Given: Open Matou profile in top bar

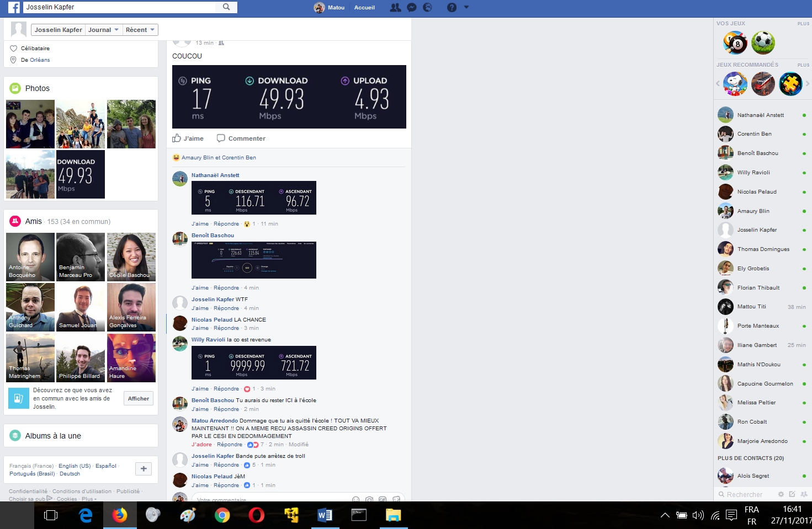Looking at the screenshot, I should click(x=330, y=8).
